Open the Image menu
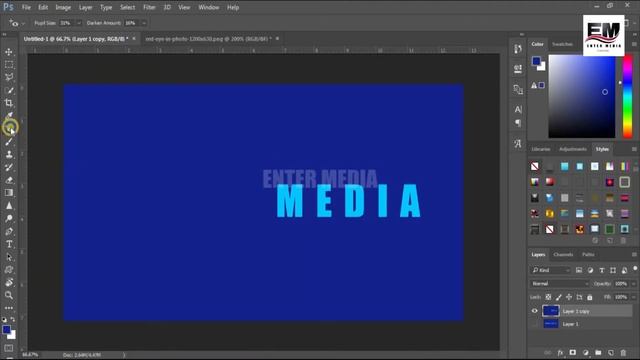This screenshot has height=360, width=640. (x=63, y=7)
